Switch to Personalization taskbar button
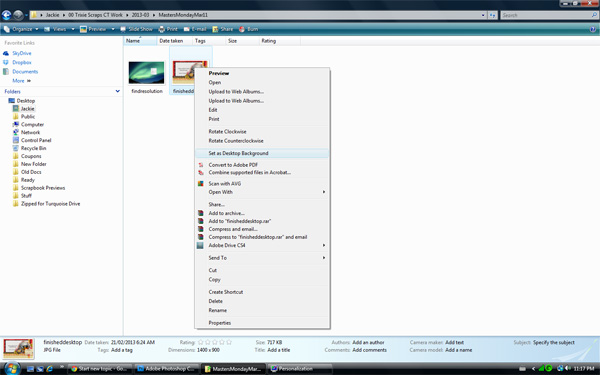The height and width of the screenshot is (375, 600). (300, 369)
